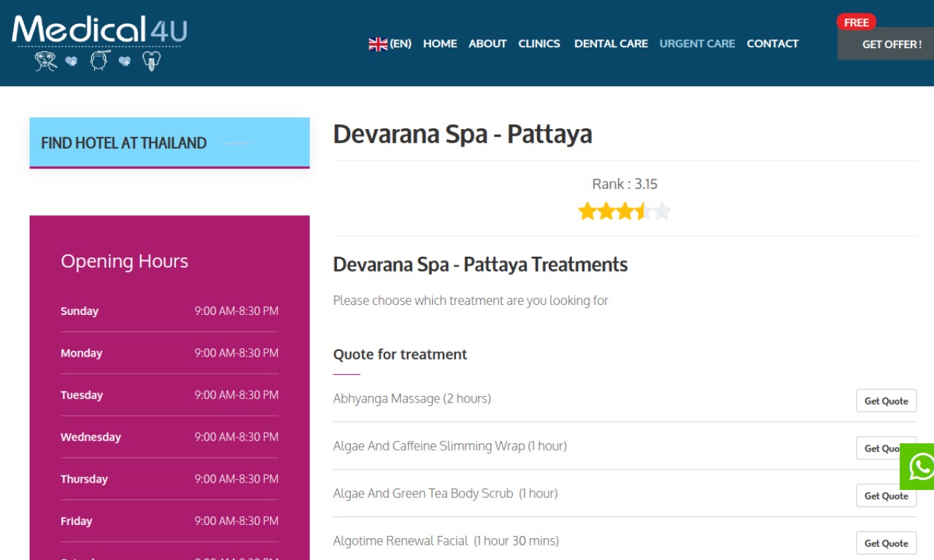The width and height of the screenshot is (934, 560).
Task: Click Sunday's 9:00 AM-8:30 PM hours
Action: coord(236,311)
